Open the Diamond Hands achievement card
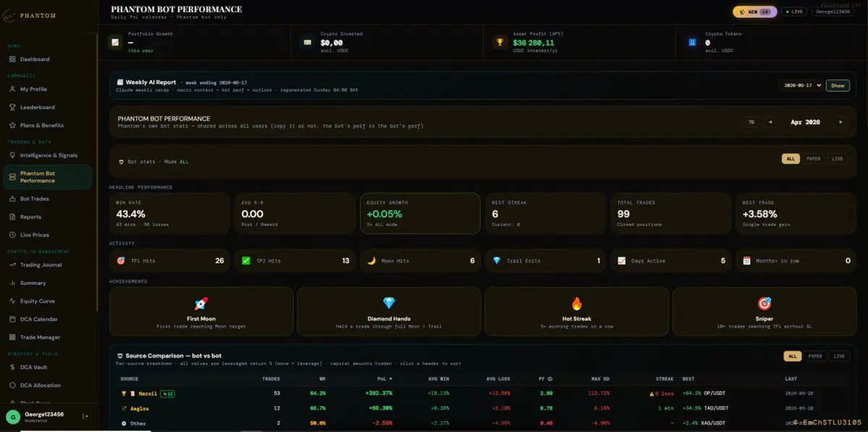Screen dimensions: 868x432 tap(389, 312)
